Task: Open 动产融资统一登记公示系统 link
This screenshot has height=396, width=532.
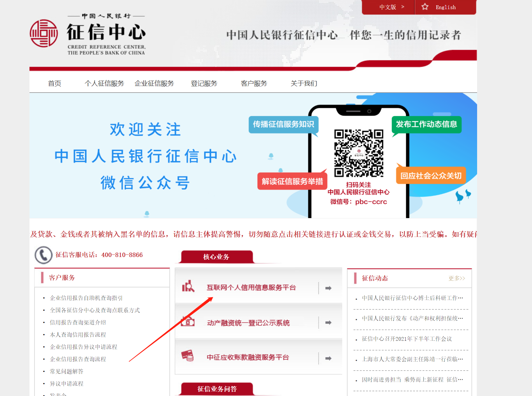Action: click(248, 323)
